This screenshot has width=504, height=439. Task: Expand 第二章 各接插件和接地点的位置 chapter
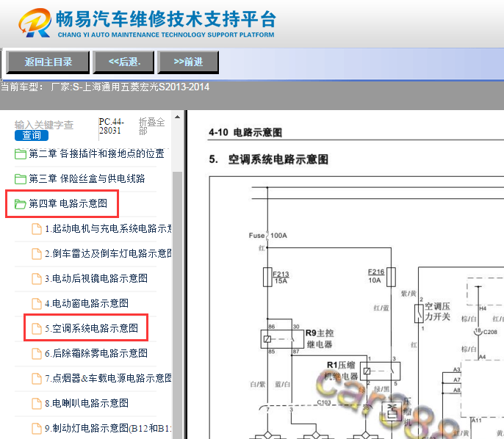pos(96,153)
